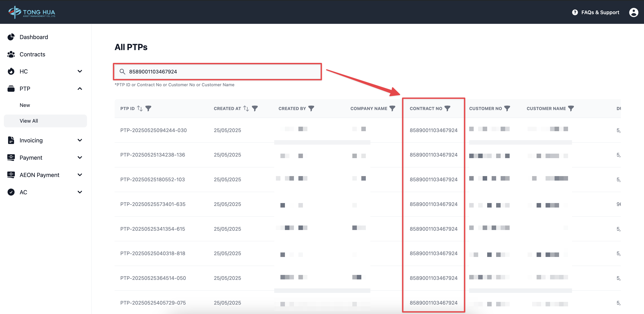Sort by Created At column arrows

(x=246, y=108)
